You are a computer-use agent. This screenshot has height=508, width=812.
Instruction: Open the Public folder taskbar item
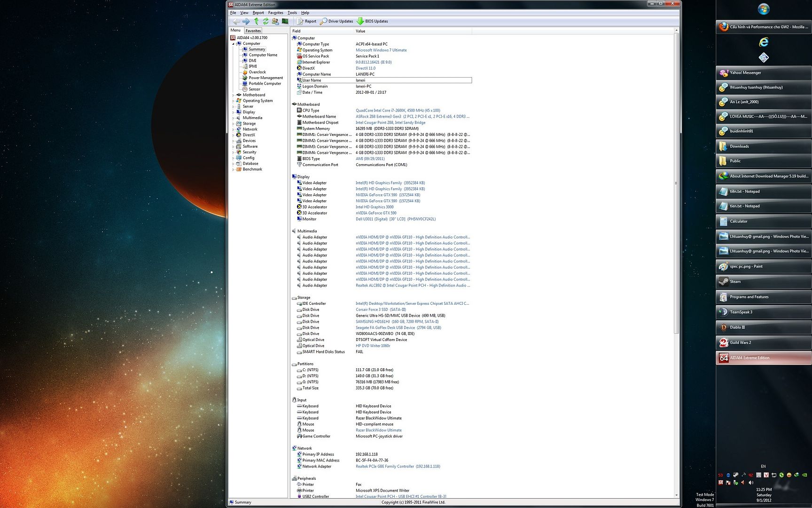tap(764, 161)
